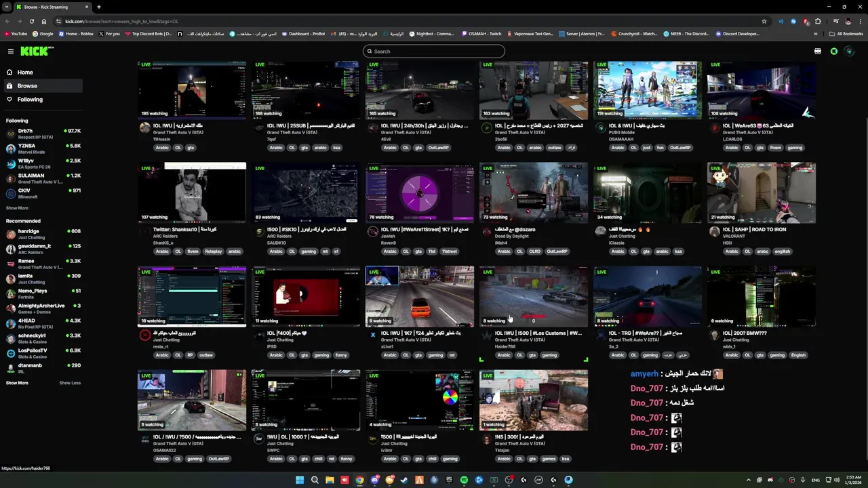Go back in browser history
This screenshot has height=488, width=868.
8,21
